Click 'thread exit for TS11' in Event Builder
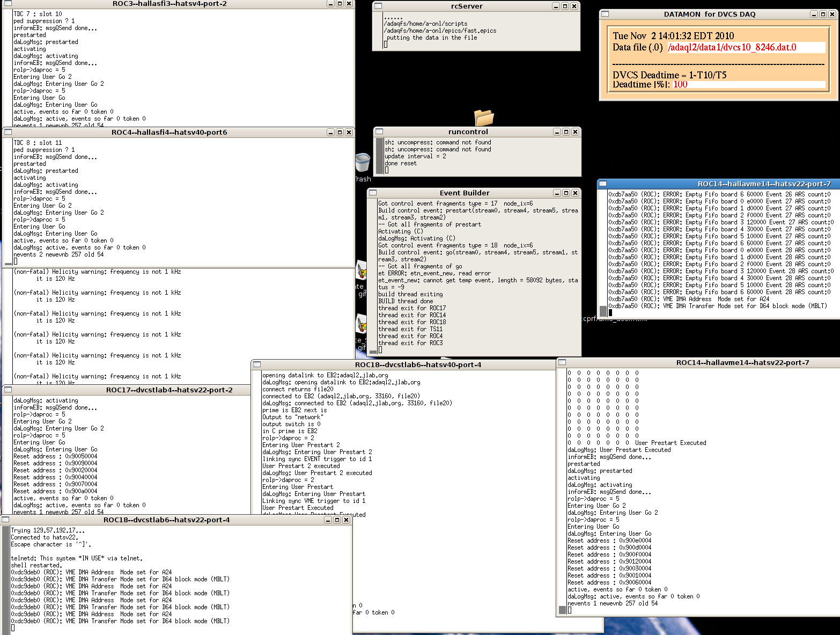Screen dimensions: 840x635 coord(410,329)
